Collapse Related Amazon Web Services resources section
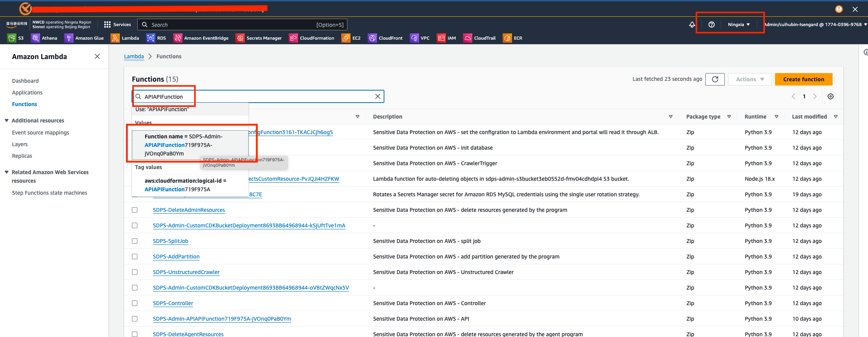This screenshot has height=337, width=868. [7, 172]
